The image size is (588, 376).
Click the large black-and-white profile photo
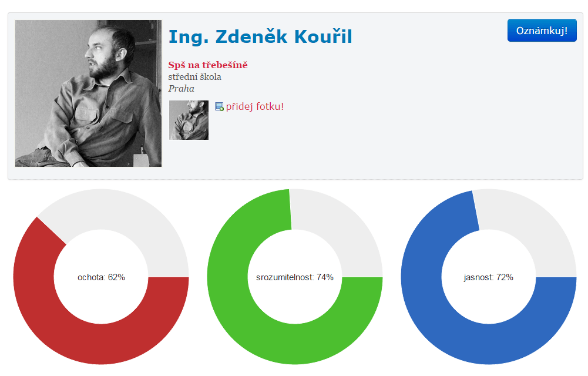[88, 93]
